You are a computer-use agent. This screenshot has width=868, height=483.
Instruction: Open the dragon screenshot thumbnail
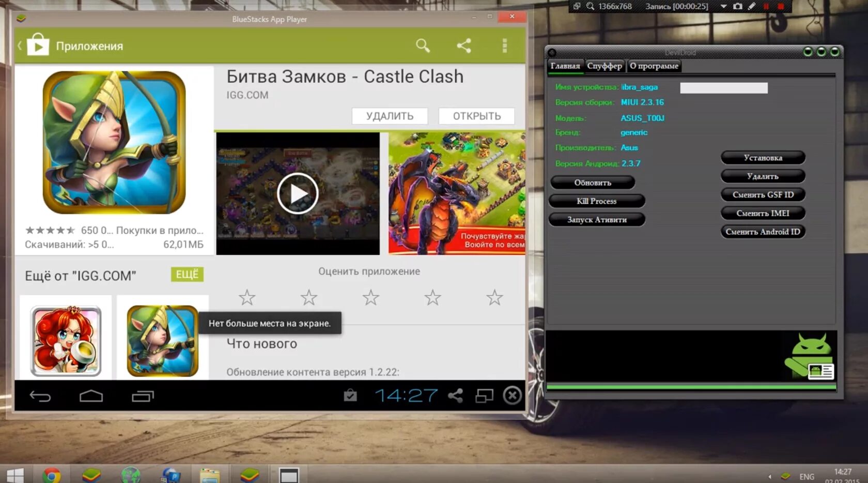[x=457, y=193]
